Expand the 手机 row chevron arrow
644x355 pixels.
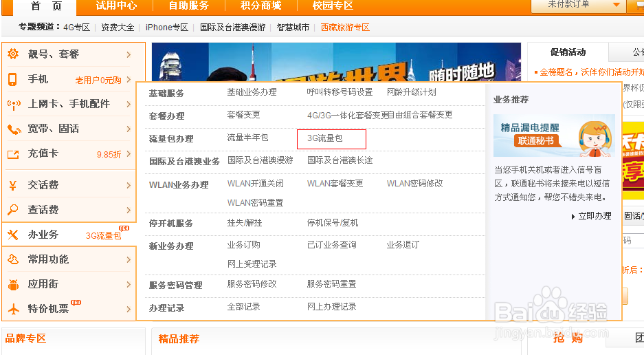point(129,79)
